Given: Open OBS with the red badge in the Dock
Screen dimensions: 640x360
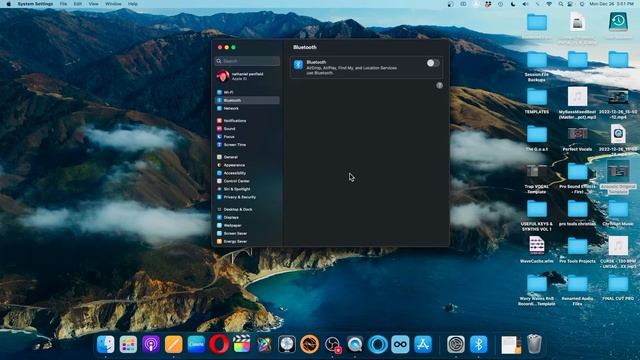Looking at the screenshot, I should [x=333, y=344].
